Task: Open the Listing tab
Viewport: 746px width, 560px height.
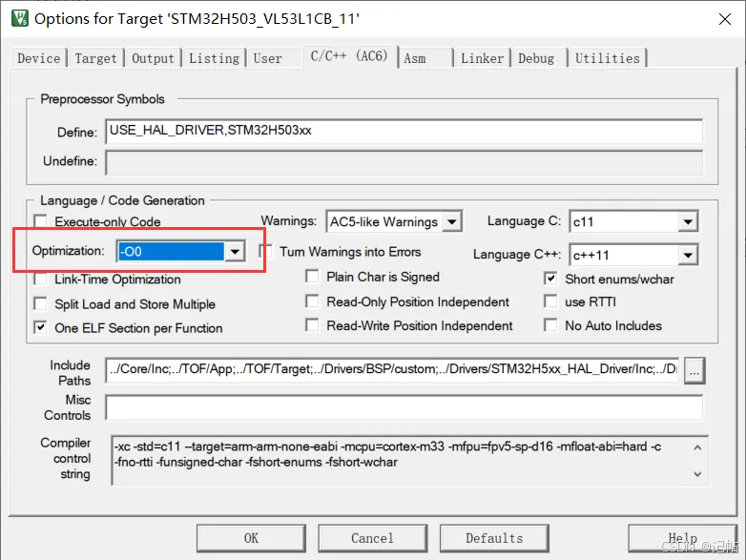Action: (x=214, y=58)
